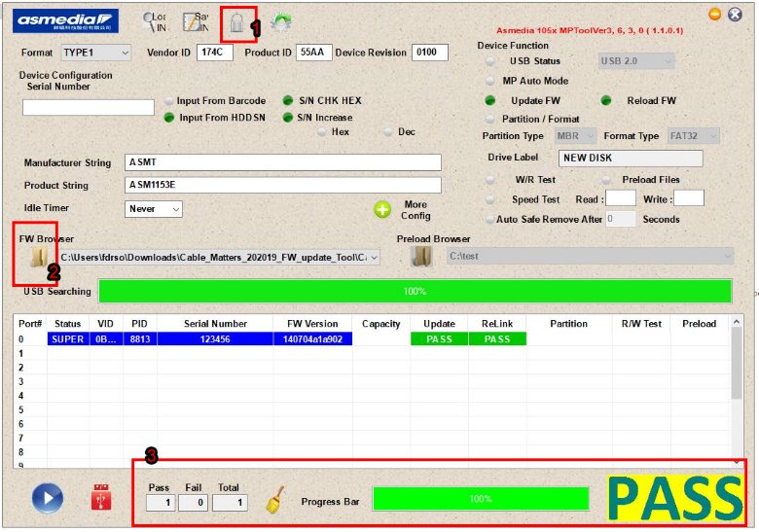This screenshot has height=532, width=759.
Task: Click the Drive Label NEW DISK field
Action: [631, 159]
